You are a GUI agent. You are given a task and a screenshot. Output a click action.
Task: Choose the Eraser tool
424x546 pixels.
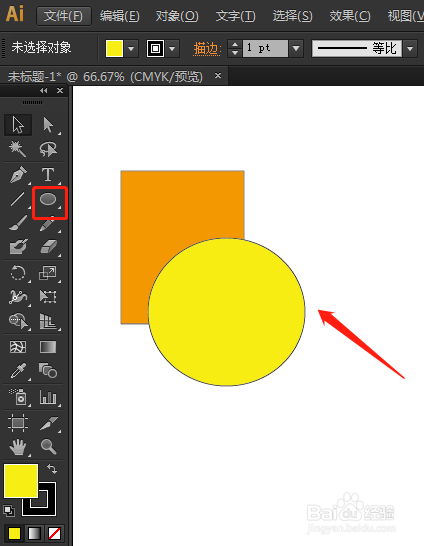[49, 247]
